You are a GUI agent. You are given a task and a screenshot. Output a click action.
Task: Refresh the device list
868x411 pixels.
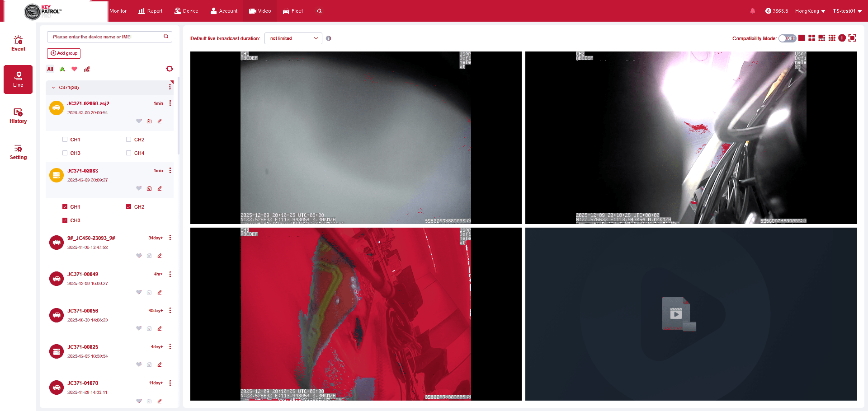(170, 69)
